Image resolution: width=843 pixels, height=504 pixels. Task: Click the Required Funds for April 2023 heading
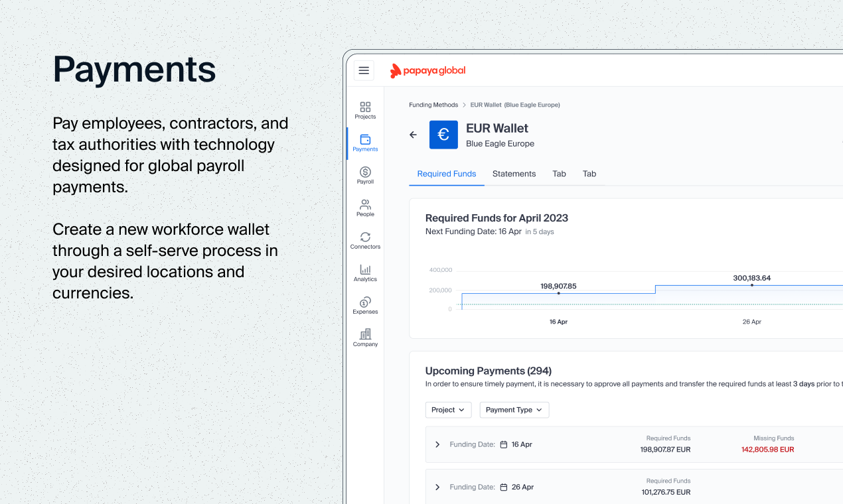coord(497,218)
